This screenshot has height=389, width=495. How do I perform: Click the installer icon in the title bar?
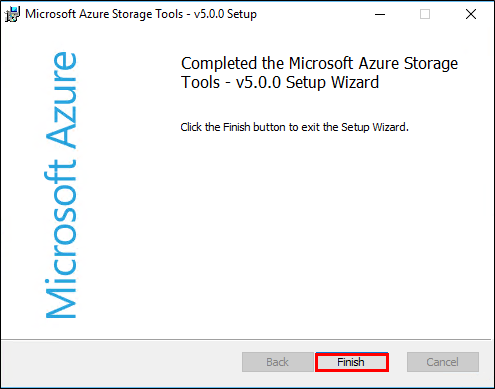(x=13, y=14)
